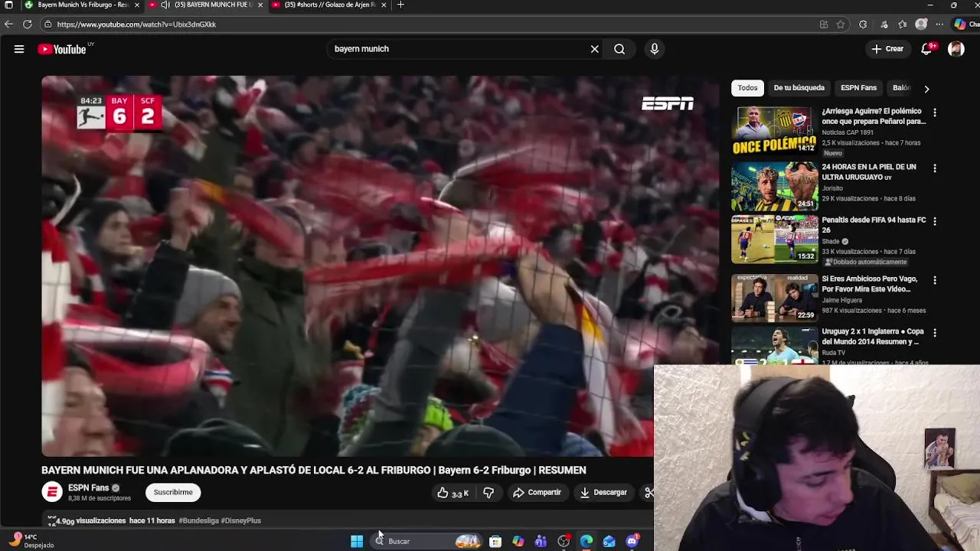Open a new browser tab with plus
This screenshot has width=980, height=551.
pyautogui.click(x=400, y=5)
